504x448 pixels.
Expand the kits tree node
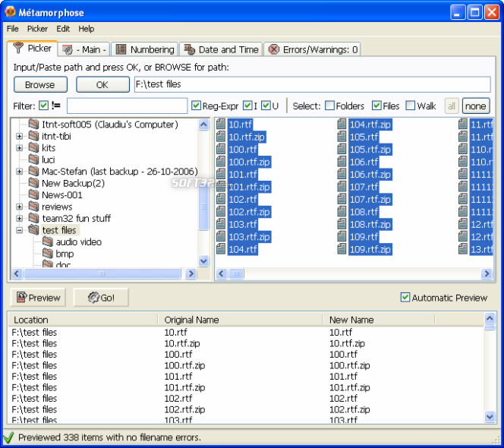click(x=19, y=148)
